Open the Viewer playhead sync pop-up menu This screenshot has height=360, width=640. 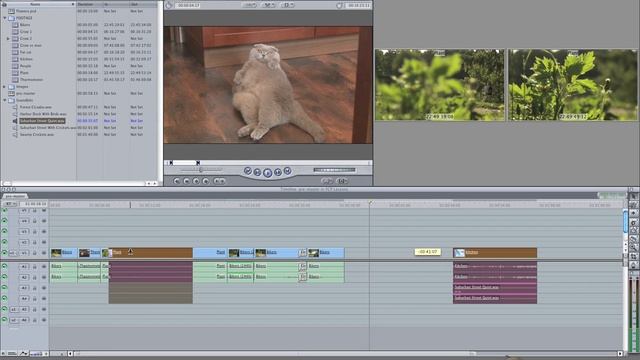[x=268, y=5]
